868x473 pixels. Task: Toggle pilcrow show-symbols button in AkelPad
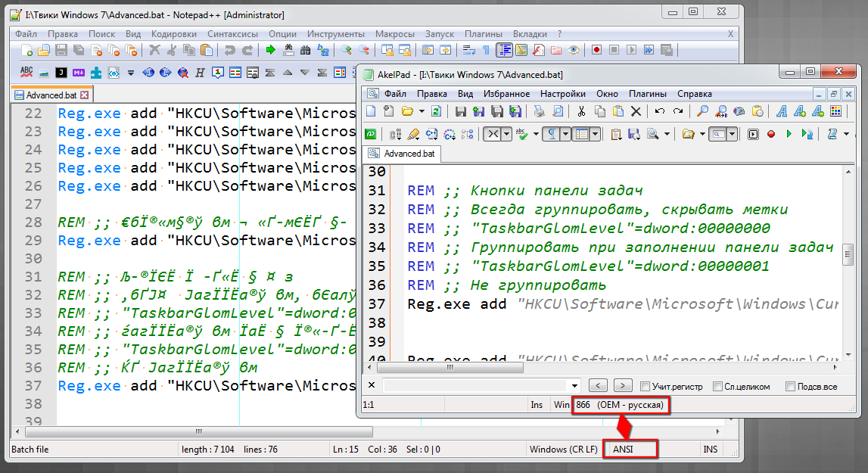click(552, 134)
